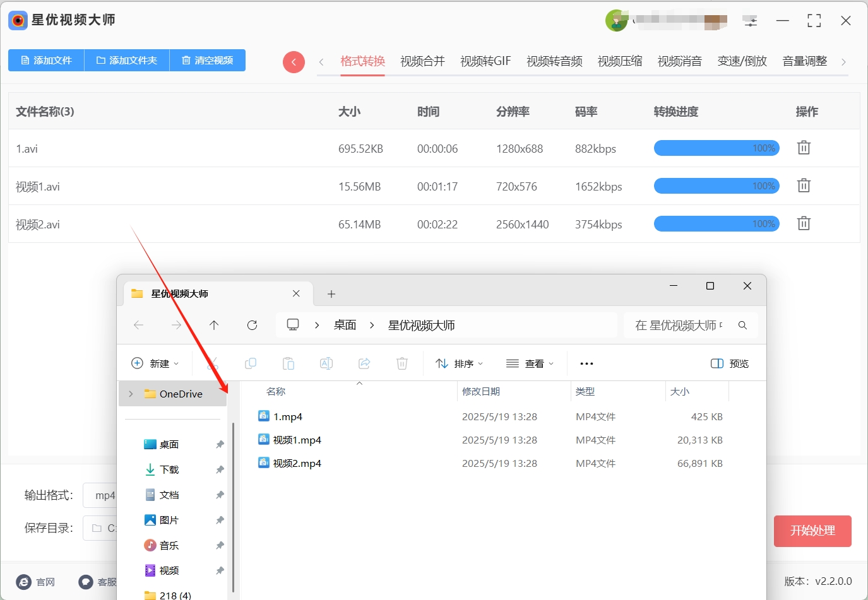Click Explorer back navigation arrow
Image resolution: width=868 pixels, height=600 pixels.
[x=139, y=325]
